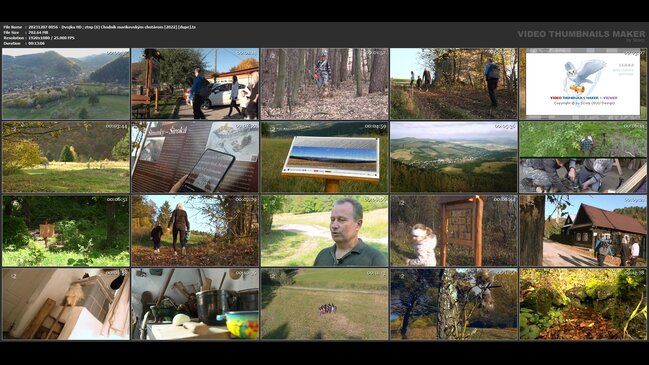
Task: Select thumbnail showing dark wooden cottage
Action: tap(583, 231)
